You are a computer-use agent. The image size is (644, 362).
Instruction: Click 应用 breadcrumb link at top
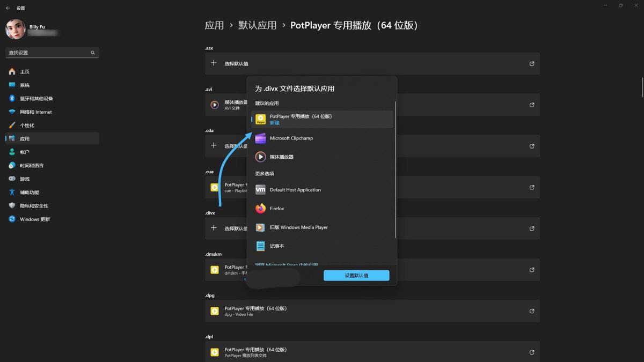(x=214, y=25)
